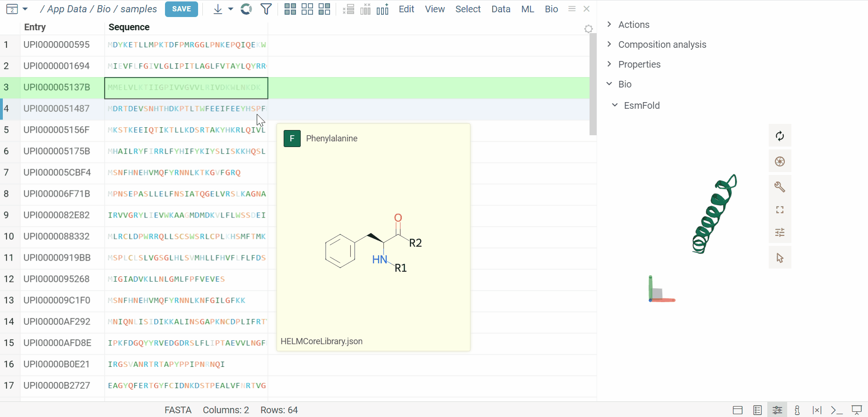Open the Bio top menu
868x417 pixels.
coord(551,9)
